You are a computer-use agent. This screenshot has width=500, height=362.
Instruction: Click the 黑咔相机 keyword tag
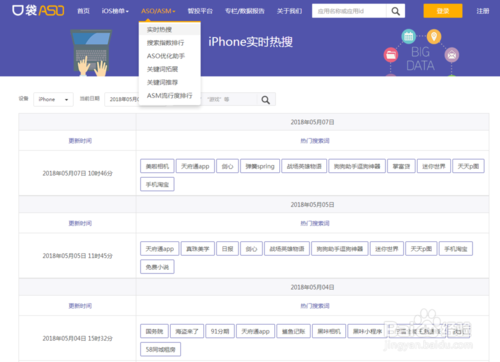coord(329,331)
